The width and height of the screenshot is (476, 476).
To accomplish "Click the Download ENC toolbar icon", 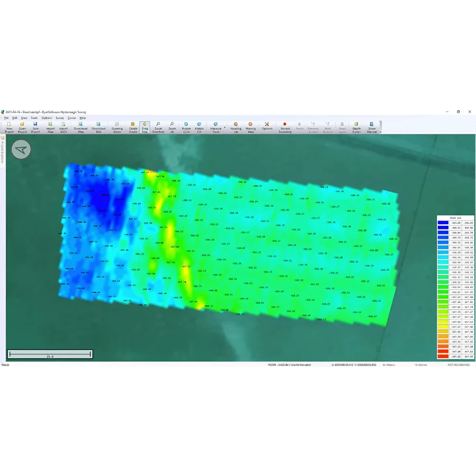I will (x=98, y=127).
